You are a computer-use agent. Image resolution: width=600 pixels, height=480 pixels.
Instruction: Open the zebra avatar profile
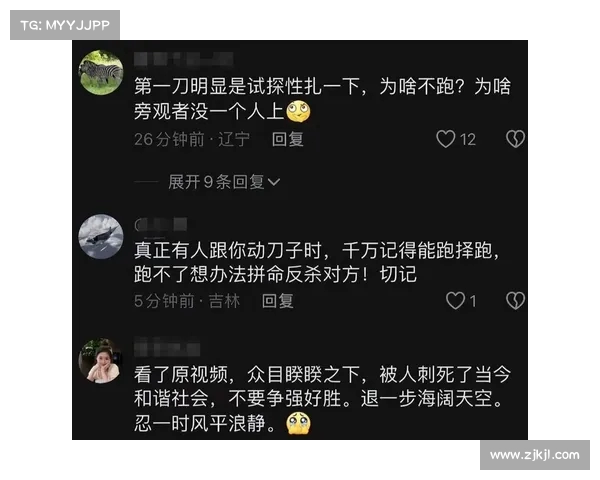pyautogui.click(x=101, y=73)
